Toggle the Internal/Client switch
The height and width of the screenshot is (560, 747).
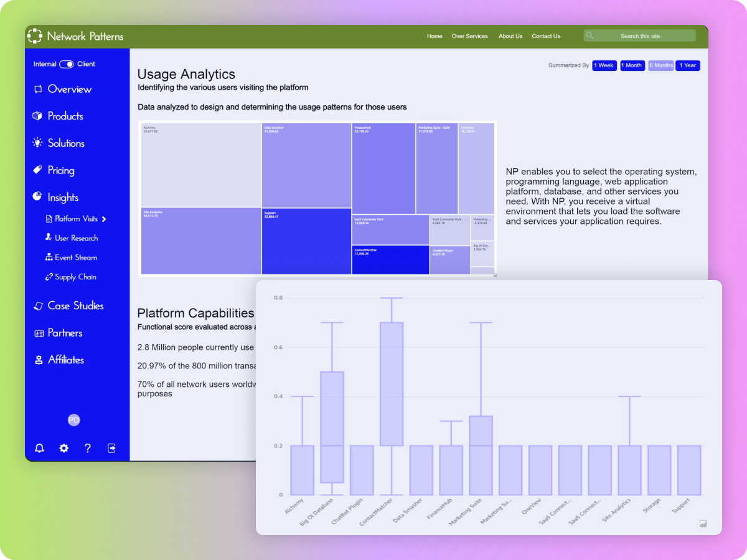click(x=66, y=64)
